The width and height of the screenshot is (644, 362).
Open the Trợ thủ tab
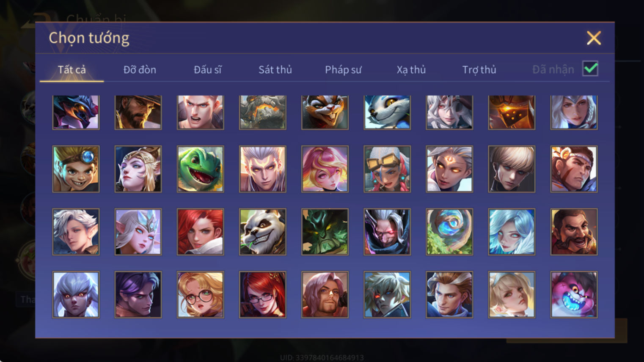(479, 70)
